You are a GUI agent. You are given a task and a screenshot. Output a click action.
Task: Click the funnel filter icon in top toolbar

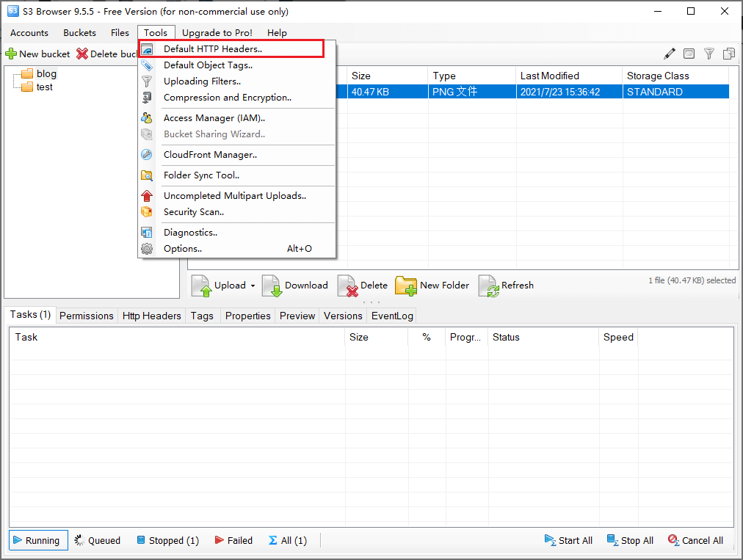[709, 54]
